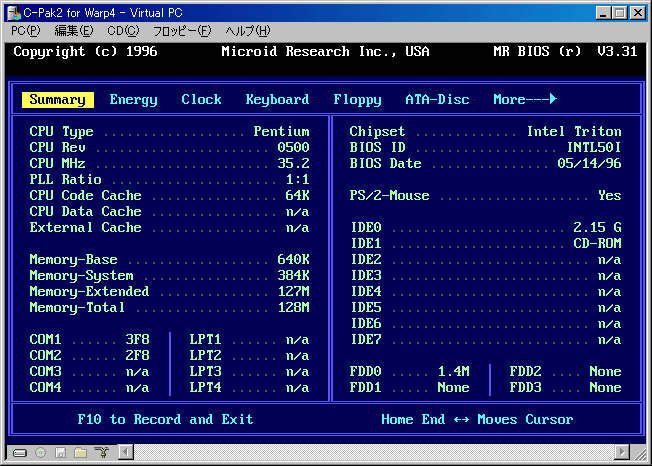
Task: Click the Memory-Extended value '127M'
Action: coord(294,291)
